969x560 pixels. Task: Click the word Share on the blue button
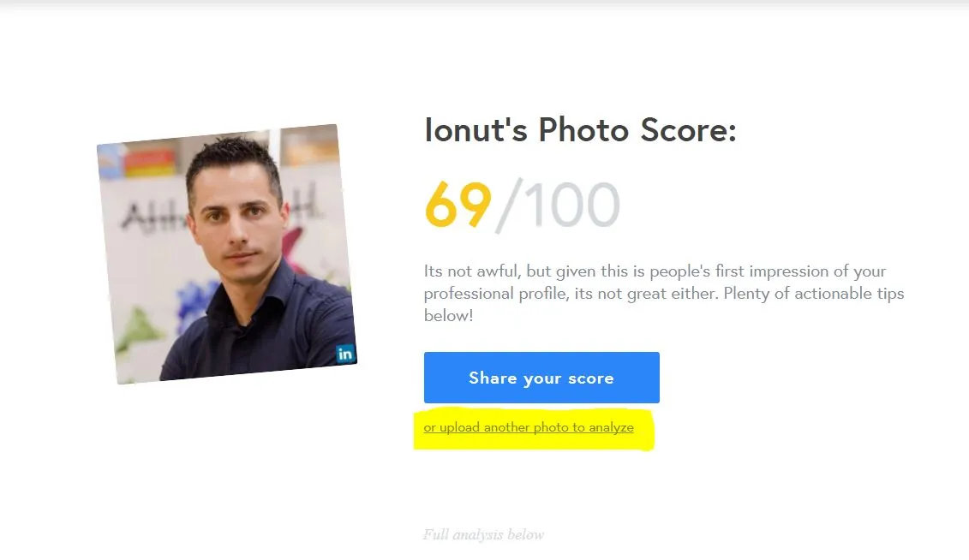click(493, 378)
